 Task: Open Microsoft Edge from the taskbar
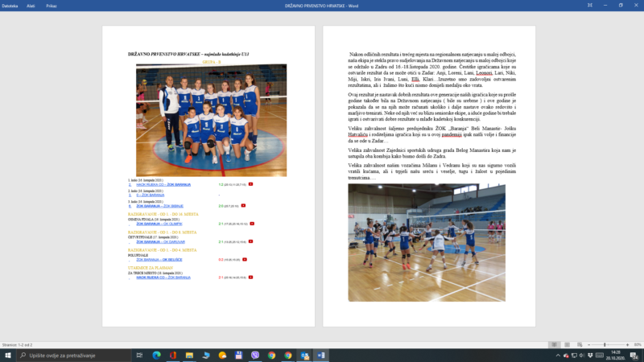156,355
